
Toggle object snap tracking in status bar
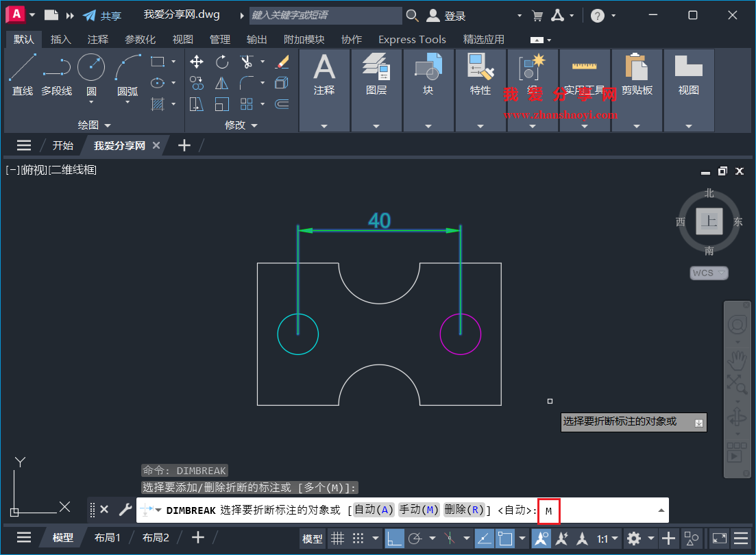click(x=484, y=539)
